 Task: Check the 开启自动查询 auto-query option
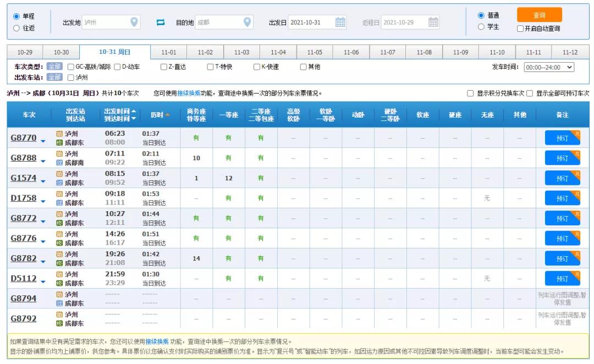pyautogui.click(x=519, y=29)
